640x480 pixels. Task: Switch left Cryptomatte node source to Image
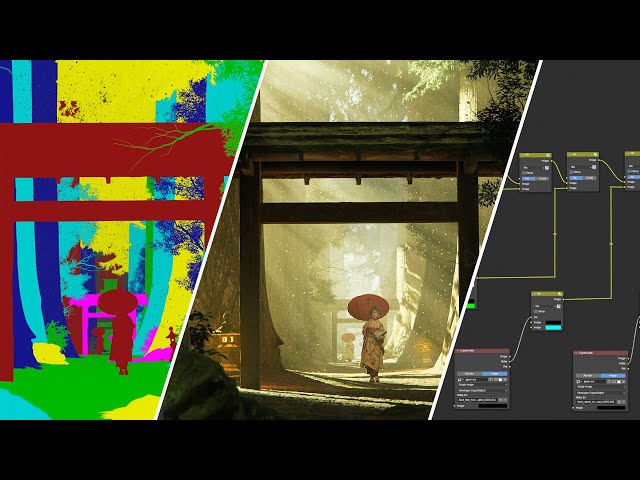point(494,373)
